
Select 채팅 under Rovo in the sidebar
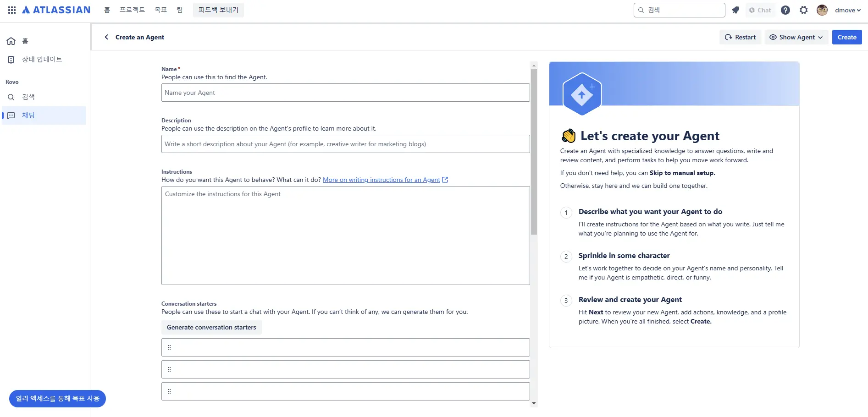tap(28, 115)
